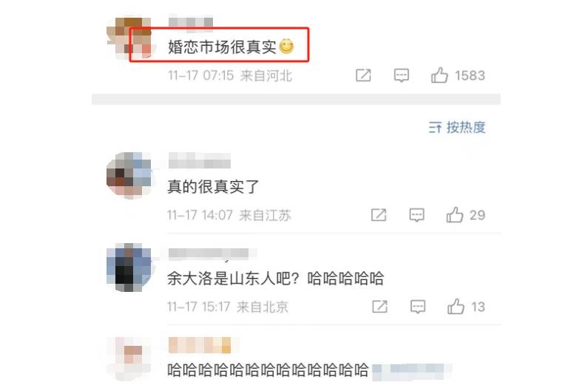Open avatar of 江苏 commenter
This screenshot has height=385, width=588.
129,175
